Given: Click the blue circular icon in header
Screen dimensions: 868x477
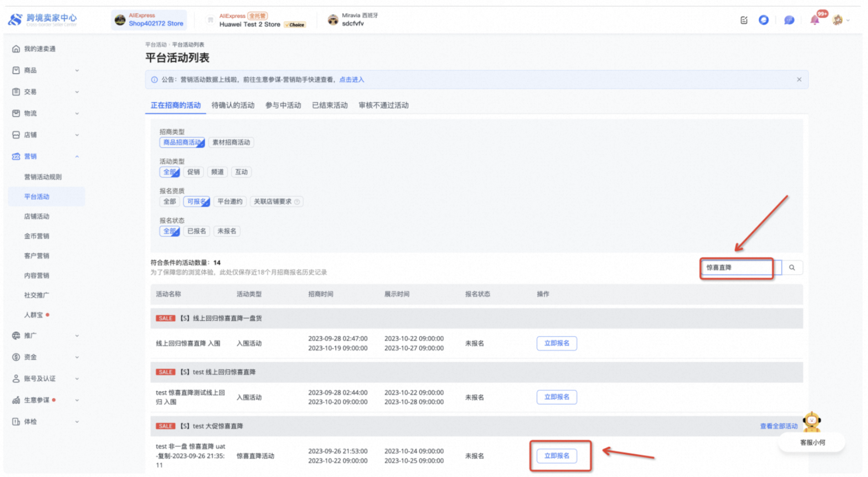Looking at the screenshot, I should 764,20.
